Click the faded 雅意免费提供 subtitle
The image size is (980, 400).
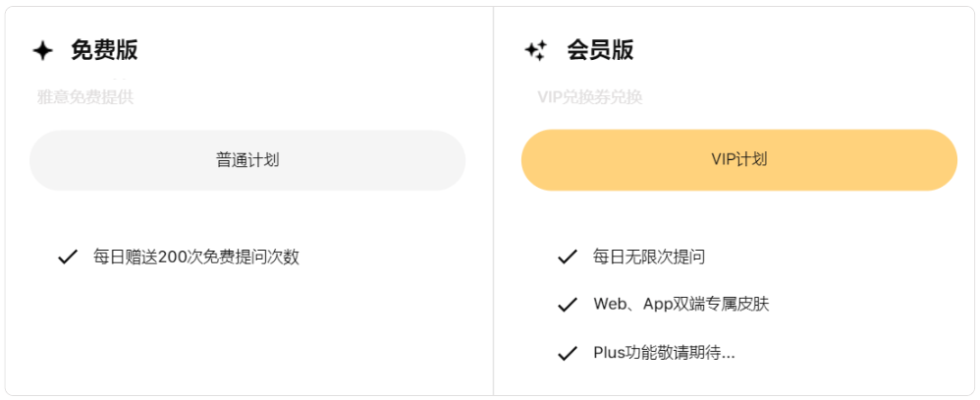coord(85,97)
